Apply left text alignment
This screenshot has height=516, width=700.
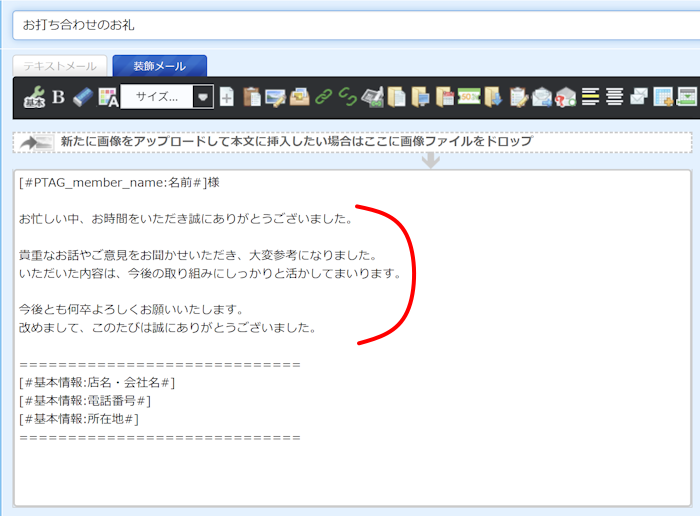click(x=591, y=97)
